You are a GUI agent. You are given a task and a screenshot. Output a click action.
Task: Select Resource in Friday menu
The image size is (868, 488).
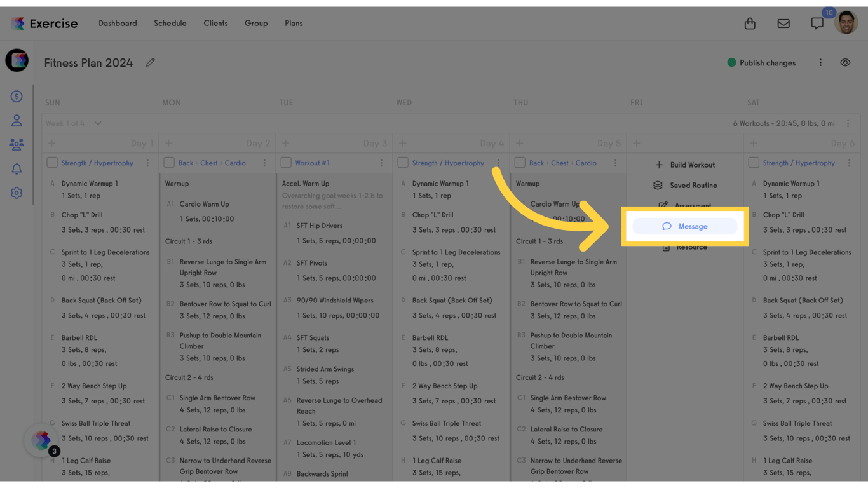pyautogui.click(x=685, y=247)
